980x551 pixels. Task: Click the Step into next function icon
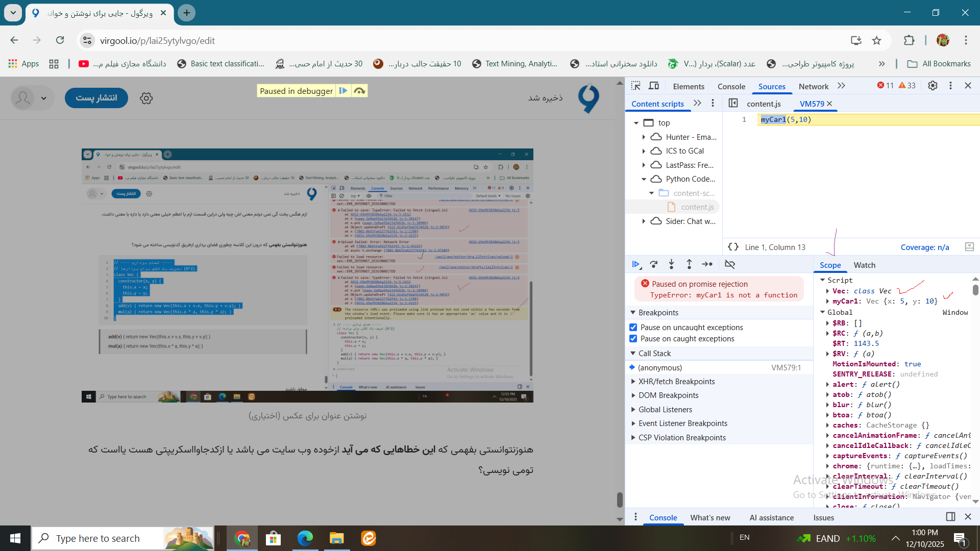pyautogui.click(x=671, y=264)
